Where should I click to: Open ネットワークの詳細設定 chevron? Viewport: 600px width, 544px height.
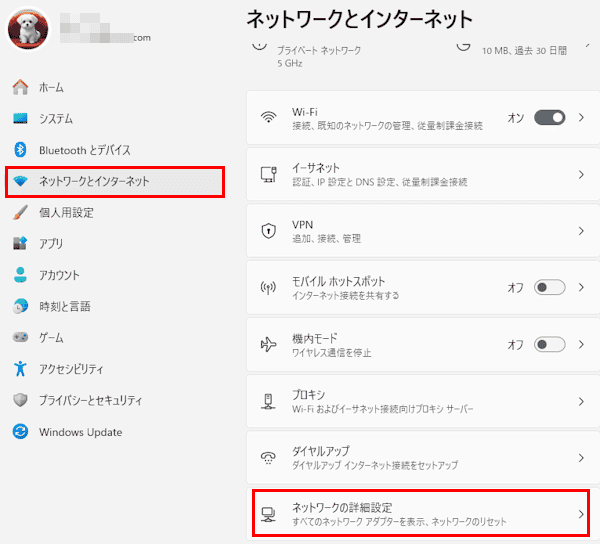point(581,514)
